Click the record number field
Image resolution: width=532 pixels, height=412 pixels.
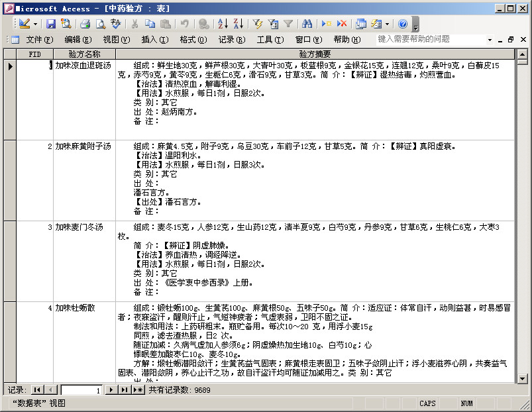click(81, 390)
